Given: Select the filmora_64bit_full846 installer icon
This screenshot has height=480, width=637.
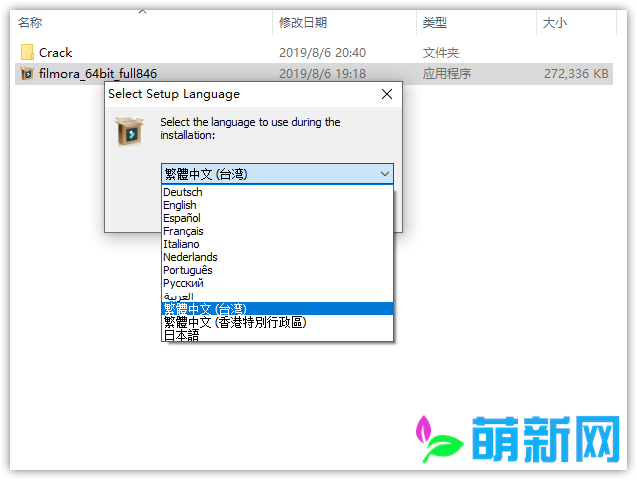Looking at the screenshot, I should tap(27, 74).
